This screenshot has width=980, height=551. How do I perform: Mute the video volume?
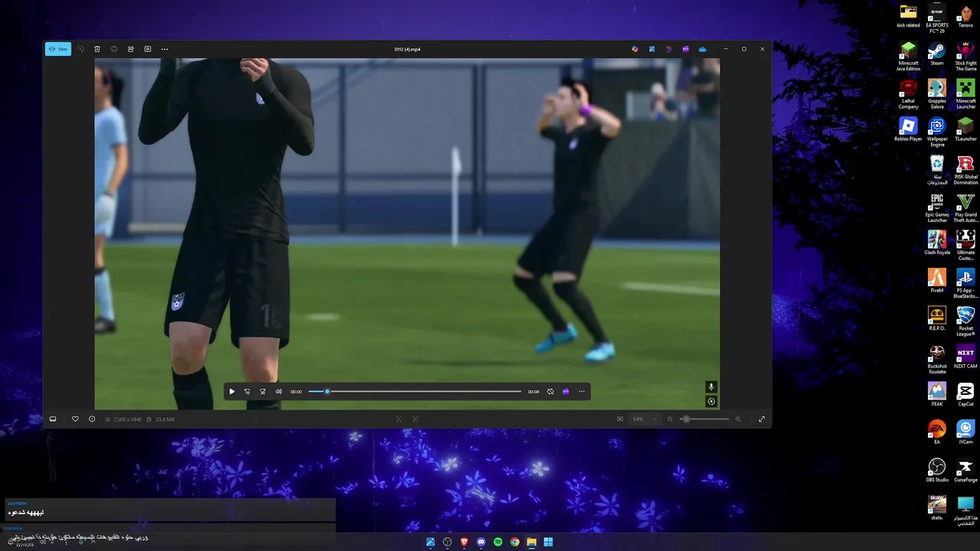[x=278, y=392]
